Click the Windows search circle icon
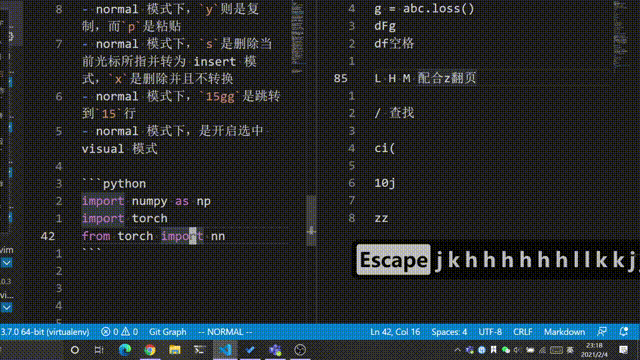The image size is (640, 360). 75,350
